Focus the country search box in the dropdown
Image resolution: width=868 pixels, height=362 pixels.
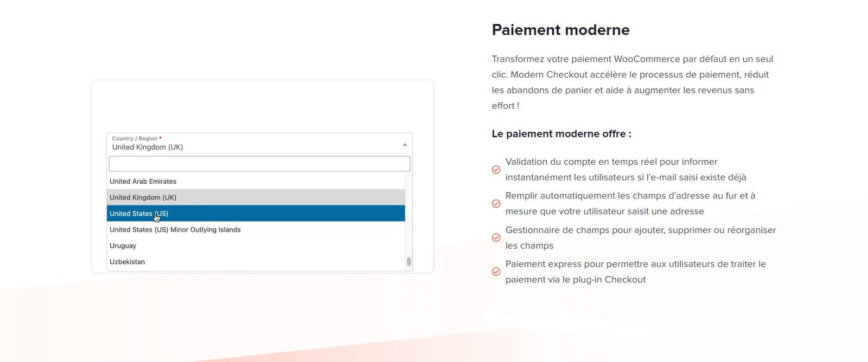pyautogui.click(x=259, y=164)
